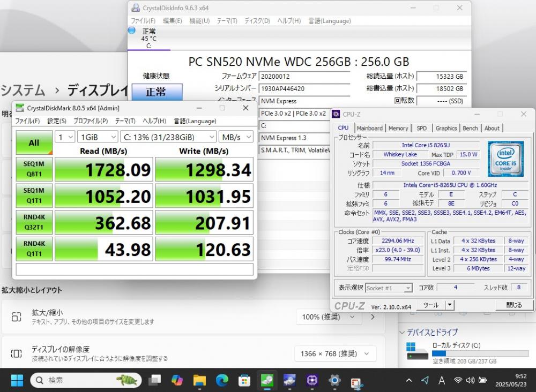Click the IME input mode indicator A
Screen dimensions: 536x392
(441, 380)
